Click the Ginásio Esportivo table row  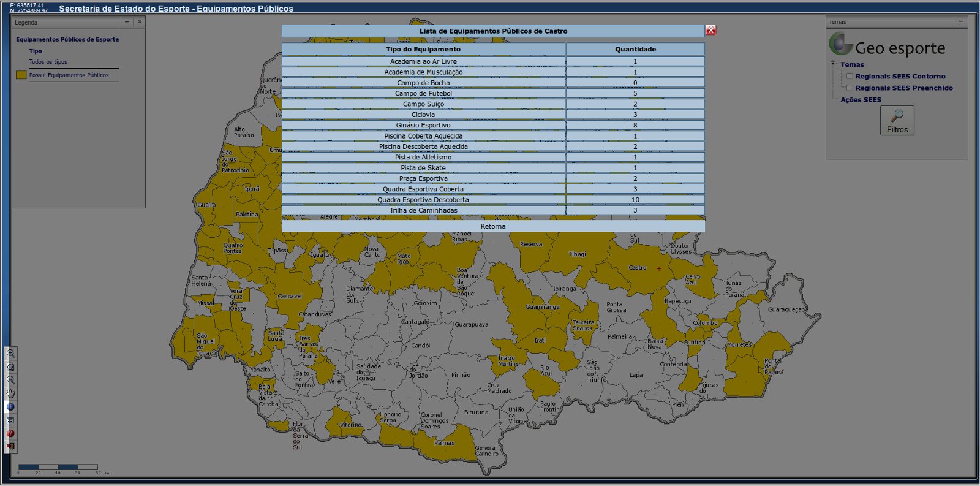423,126
